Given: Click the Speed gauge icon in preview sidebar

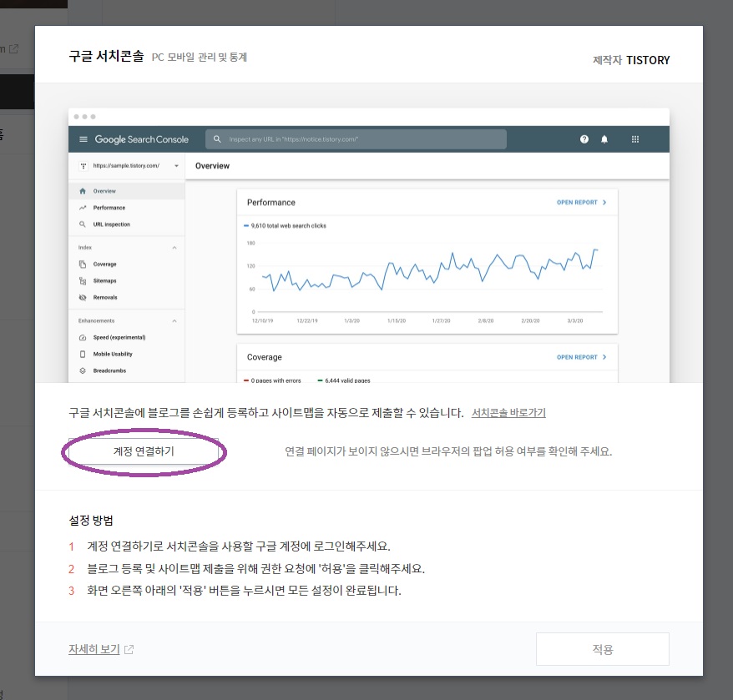Looking at the screenshot, I should click(83, 337).
